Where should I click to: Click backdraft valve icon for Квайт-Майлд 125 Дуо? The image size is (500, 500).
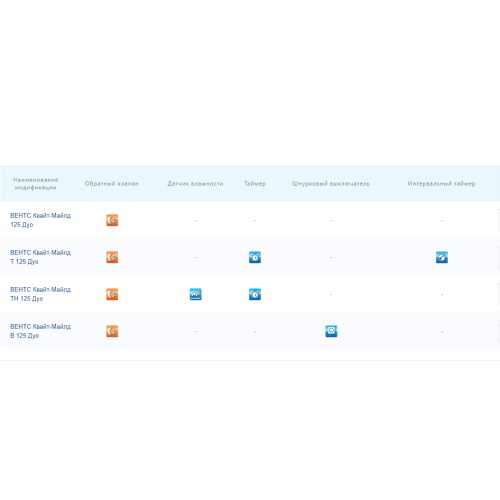click(112, 220)
